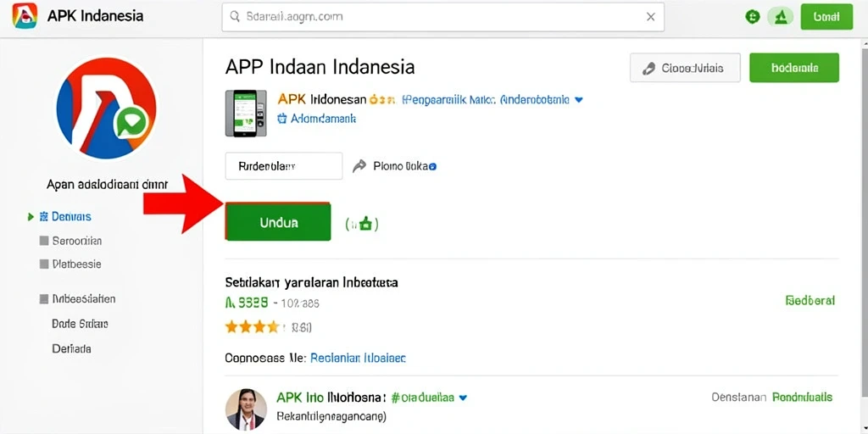
Task: Select the Denirais sidebar item
Action: coord(71,216)
